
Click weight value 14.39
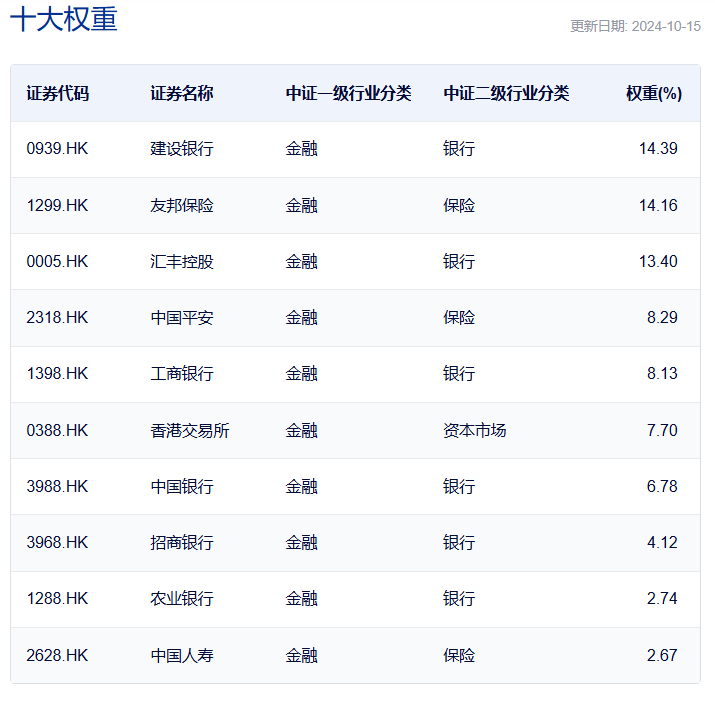(658, 149)
